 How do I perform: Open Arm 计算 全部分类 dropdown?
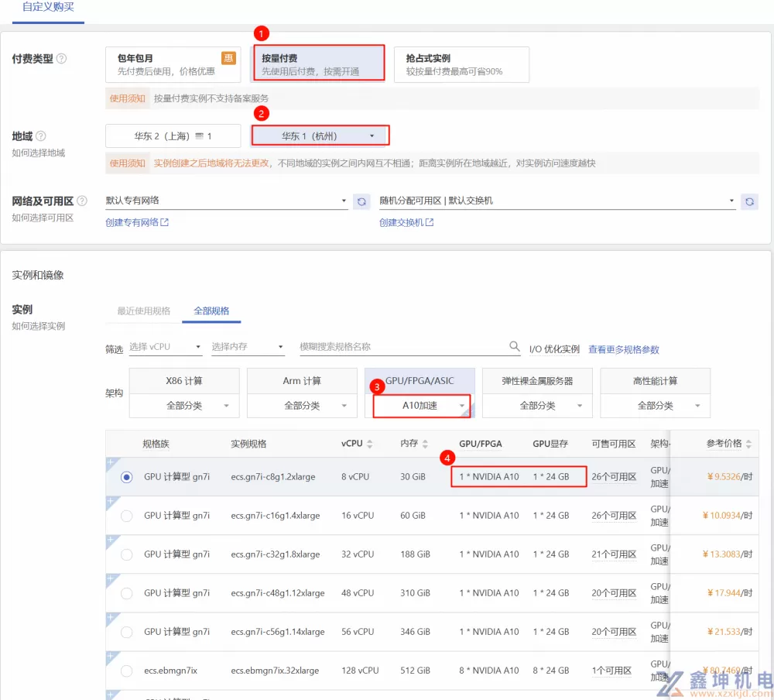[302, 406]
